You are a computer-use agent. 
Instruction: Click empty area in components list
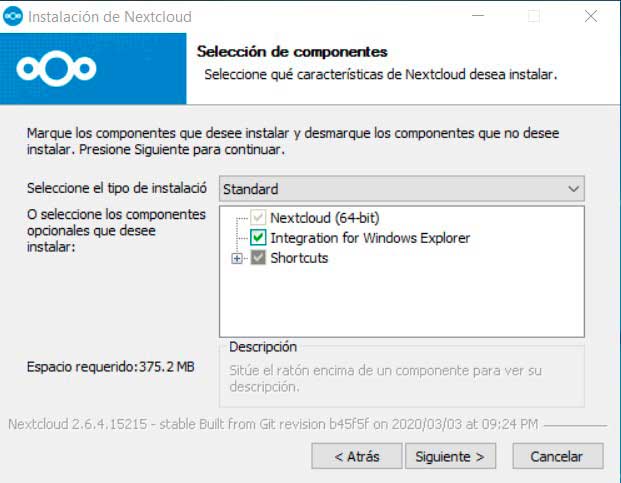(402, 303)
